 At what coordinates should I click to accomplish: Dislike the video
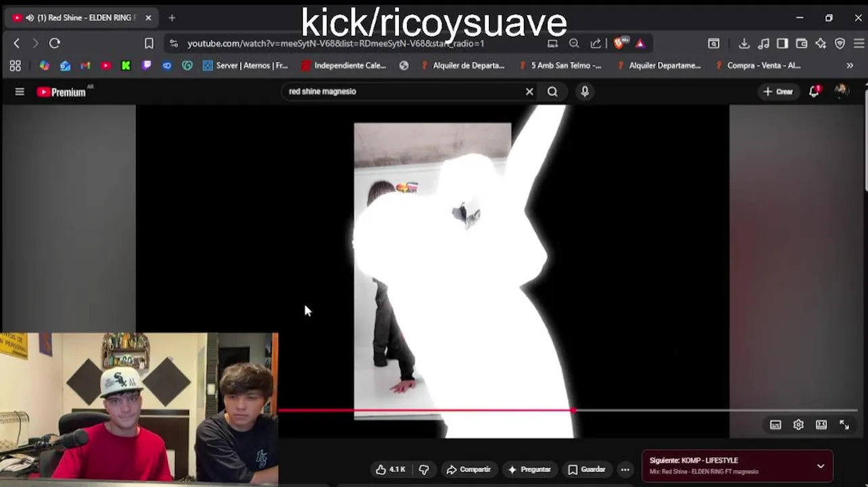click(424, 469)
